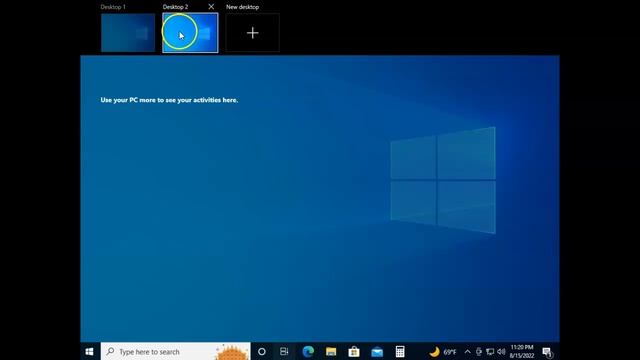Open the Windows Start menu
Image resolution: width=640 pixels, height=360 pixels.
tap(90, 351)
